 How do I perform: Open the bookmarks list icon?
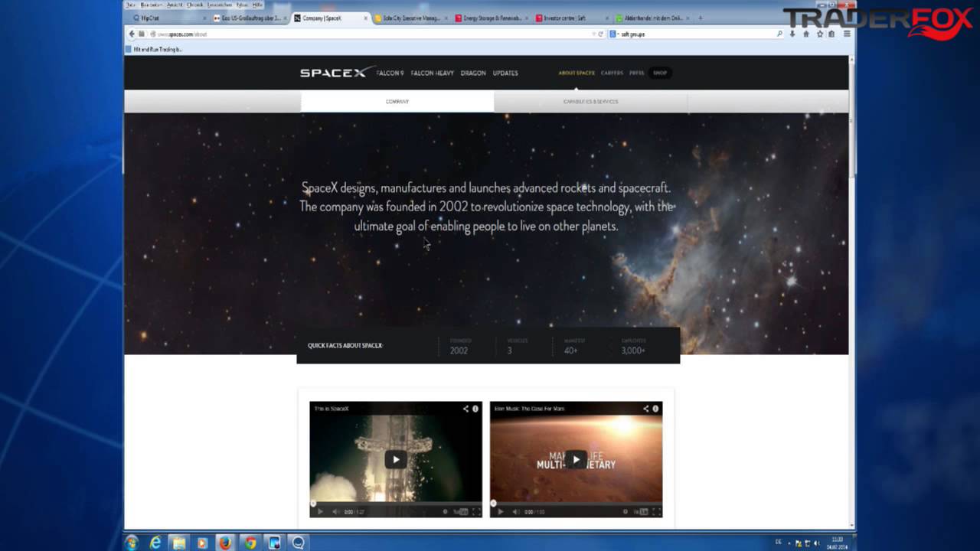pyautogui.click(x=832, y=34)
